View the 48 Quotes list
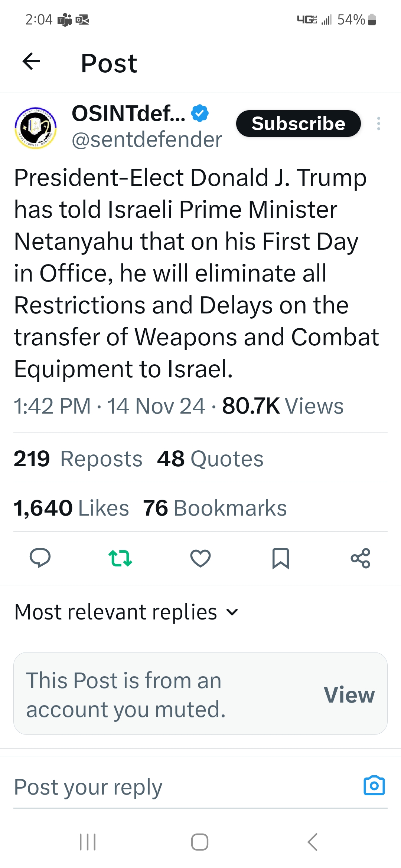Viewport: 401px width, 868px height. tap(210, 459)
